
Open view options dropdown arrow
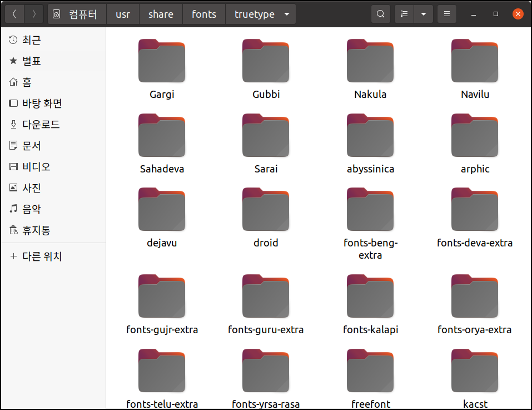(424, 14)
